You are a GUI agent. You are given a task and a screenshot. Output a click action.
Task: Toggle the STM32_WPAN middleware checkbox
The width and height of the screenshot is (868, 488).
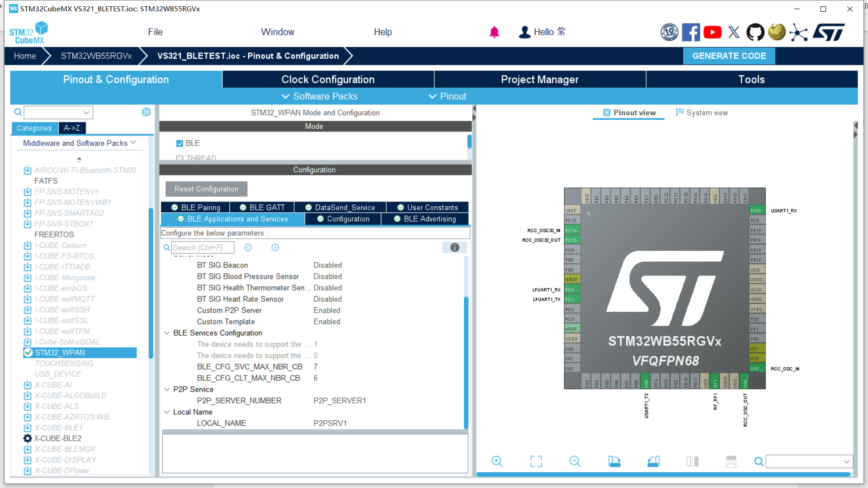click(x=28, y=352)
